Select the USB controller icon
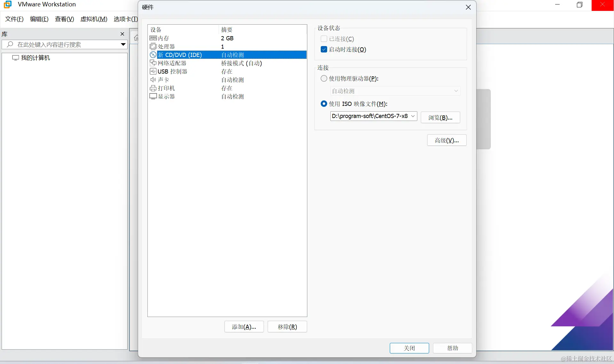Screen dimensions: 614x364 click(x=153, y=71)
